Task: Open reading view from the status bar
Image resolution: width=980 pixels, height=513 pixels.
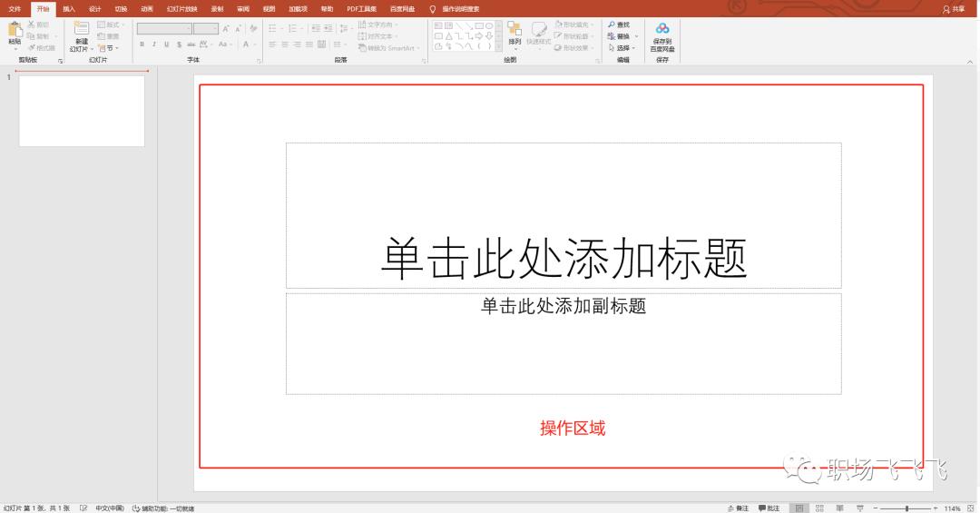Action: 839,508
